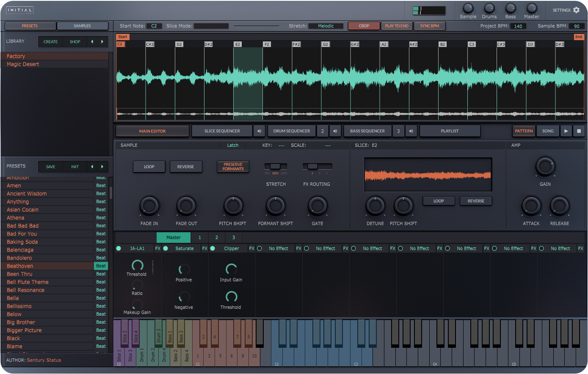Screen dimensions: 588x374
Task: Open the Playlist view
Action: 450,131
